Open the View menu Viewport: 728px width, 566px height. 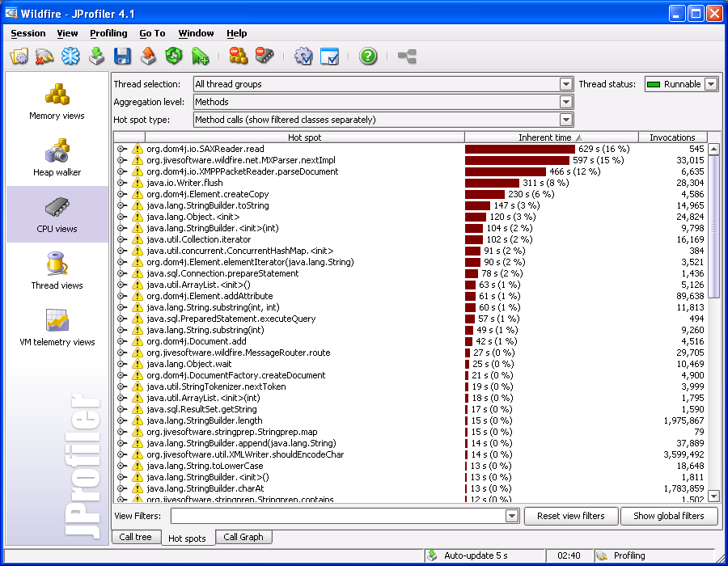click(67, 33)
